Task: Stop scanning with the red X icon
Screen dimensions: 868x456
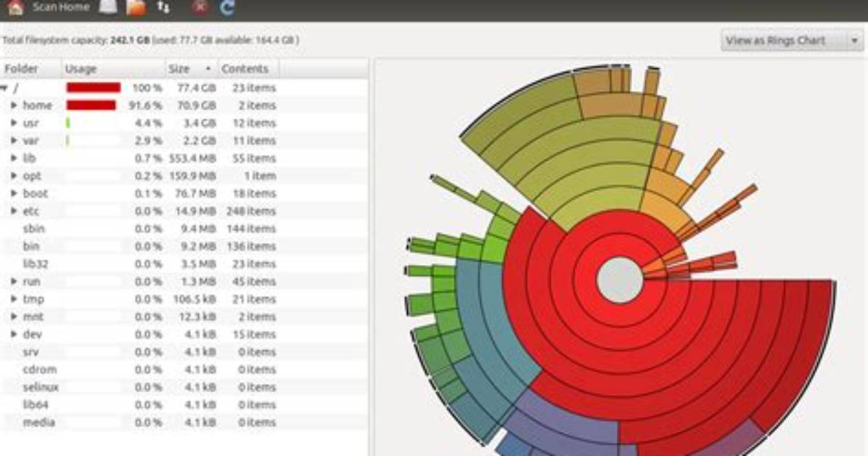Action: (x=200, y=7)
